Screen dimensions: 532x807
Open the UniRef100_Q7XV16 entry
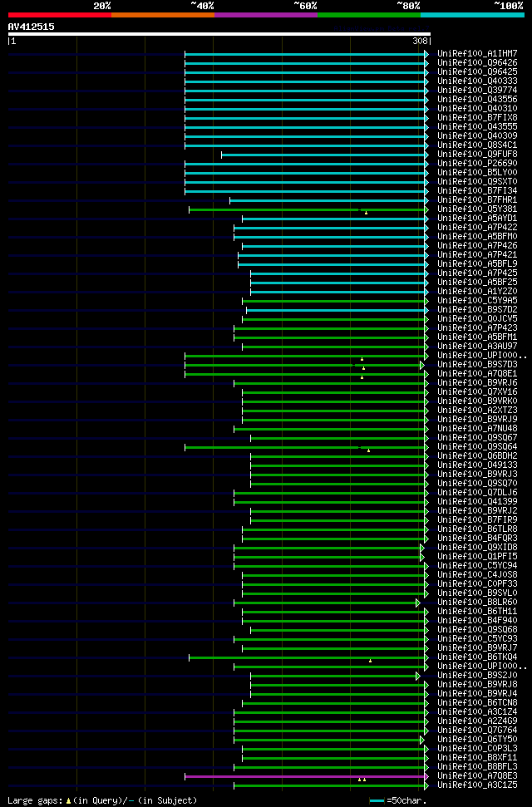[477, 392]
